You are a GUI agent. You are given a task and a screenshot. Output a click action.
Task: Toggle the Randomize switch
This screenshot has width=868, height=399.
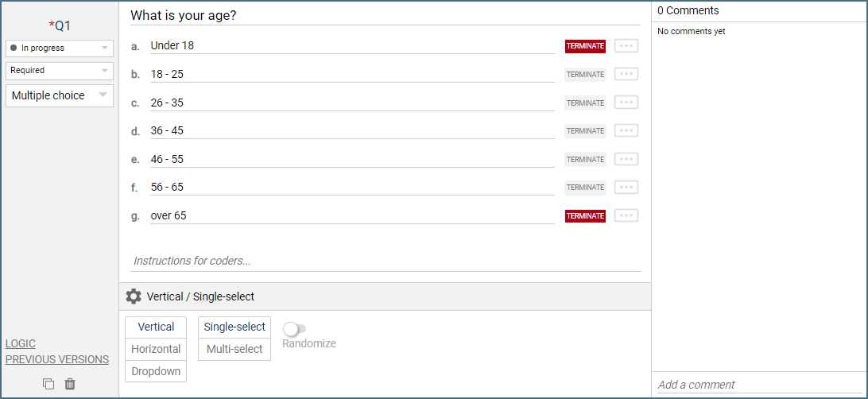(x=295, y=328)
